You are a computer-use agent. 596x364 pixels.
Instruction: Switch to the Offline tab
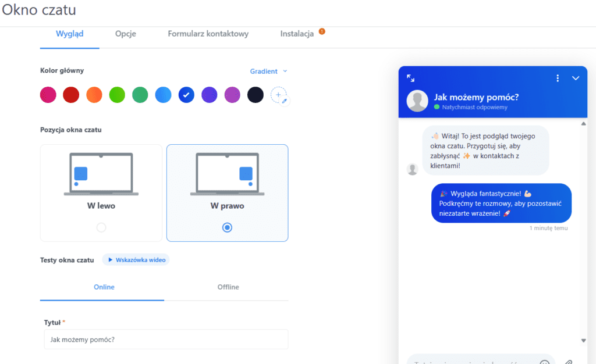(228, 287)
